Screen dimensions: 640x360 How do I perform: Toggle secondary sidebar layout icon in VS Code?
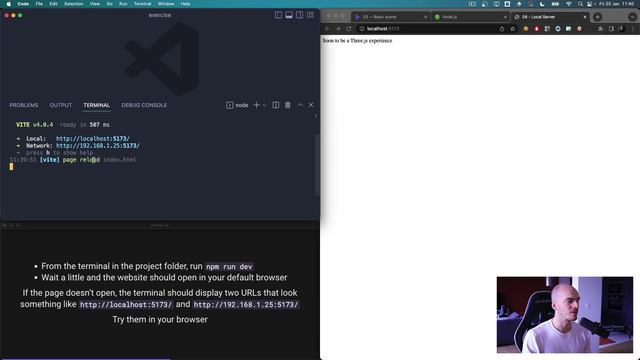(x=300, y=15)
